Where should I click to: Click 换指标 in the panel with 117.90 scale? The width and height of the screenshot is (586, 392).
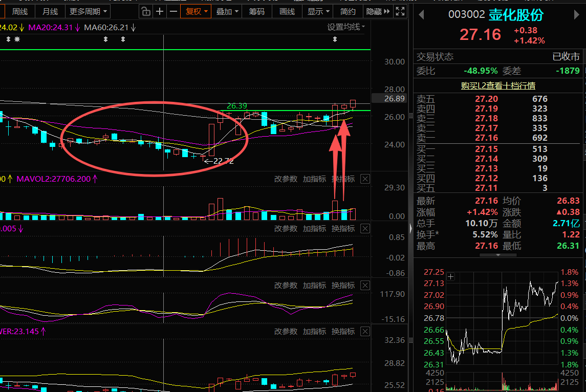click(343, 286)
